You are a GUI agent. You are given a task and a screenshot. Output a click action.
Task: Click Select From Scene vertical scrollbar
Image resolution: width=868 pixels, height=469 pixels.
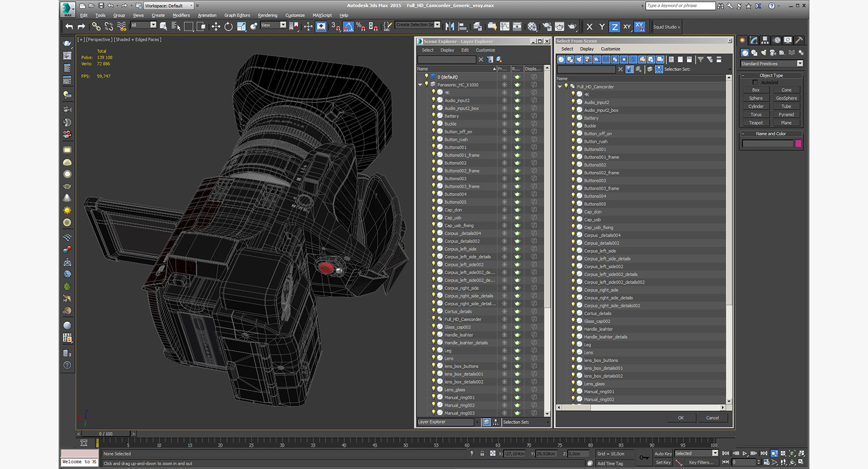(730, 240)
